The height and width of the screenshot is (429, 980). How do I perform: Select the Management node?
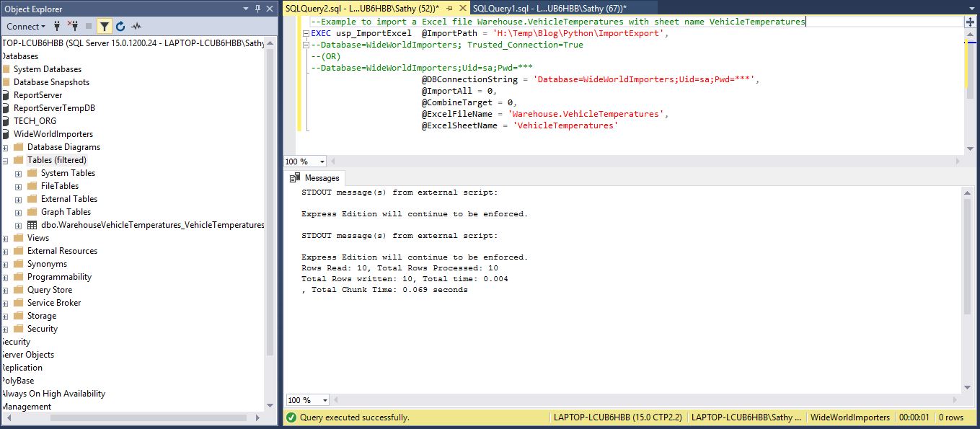(x=26, y=407)
